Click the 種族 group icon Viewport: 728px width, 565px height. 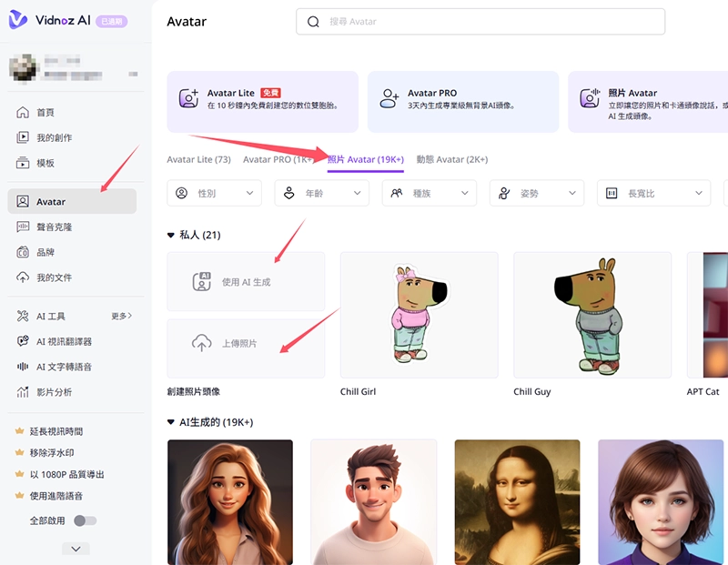coord(397,193)
